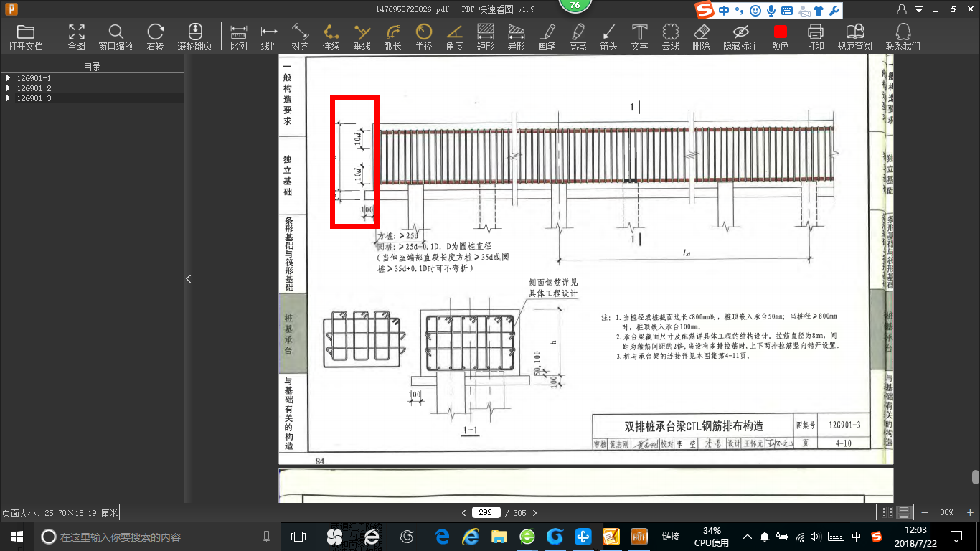Viewport: 980px width, 551px height.
Task: Click the vertical scrollbar thumb
Action: (x=975, y=477)
